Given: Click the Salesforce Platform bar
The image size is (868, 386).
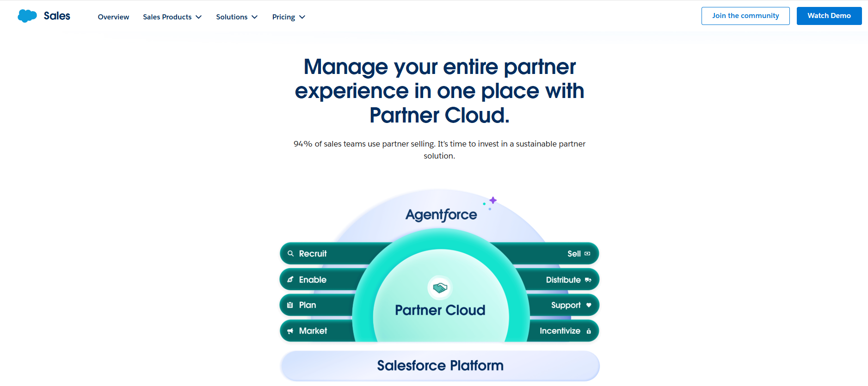Looking at the screenshot, I should 440,366.
